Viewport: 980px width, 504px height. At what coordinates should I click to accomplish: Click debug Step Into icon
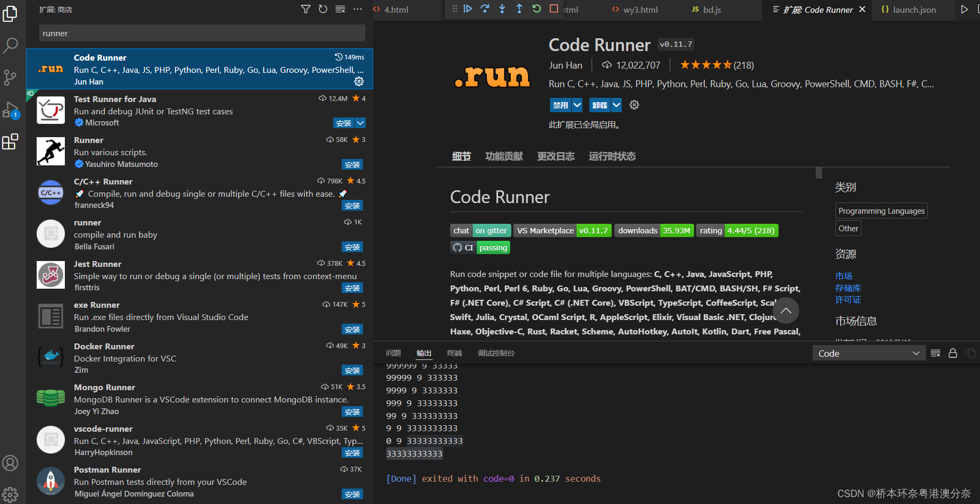[x=502, y=9]
